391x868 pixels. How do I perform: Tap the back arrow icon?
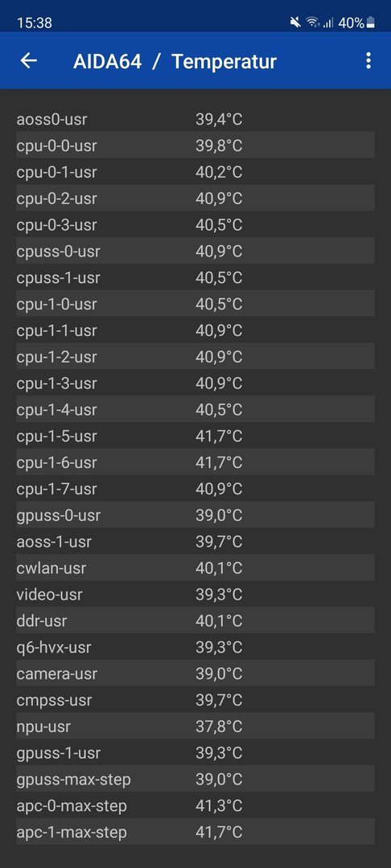(x=29, y=60)
